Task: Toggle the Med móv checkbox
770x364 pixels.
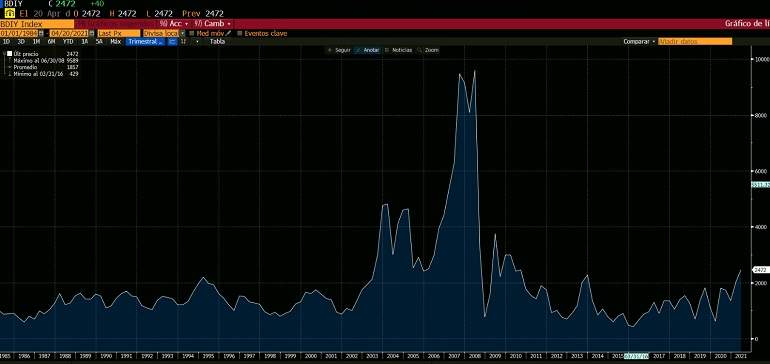Action: click(192, 33)
